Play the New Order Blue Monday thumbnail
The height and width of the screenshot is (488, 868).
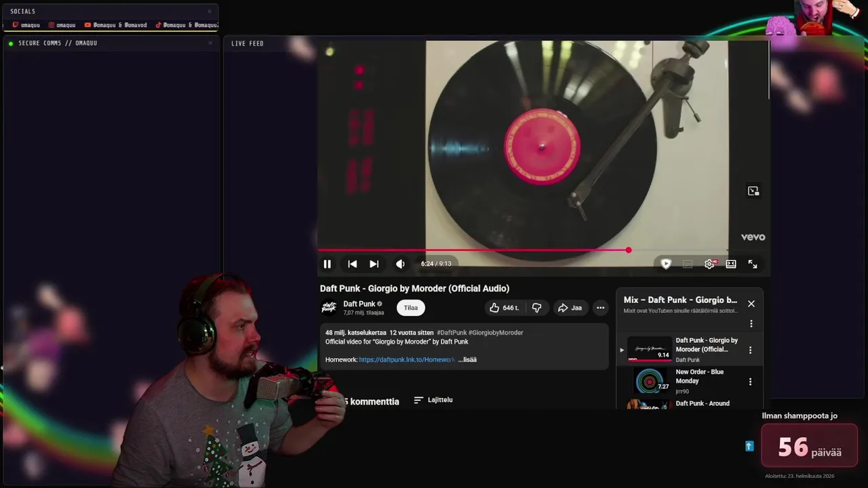[x=650, y=381]
